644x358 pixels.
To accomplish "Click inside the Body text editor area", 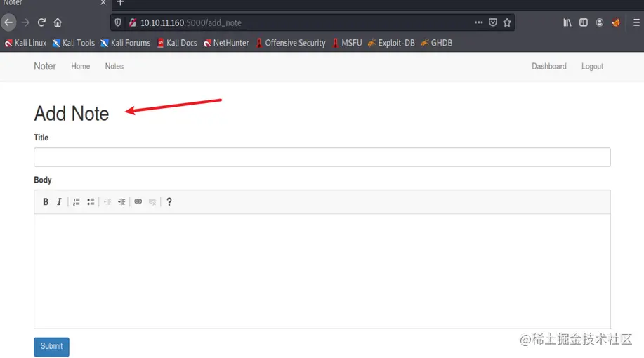I will (x=322, y=271).
